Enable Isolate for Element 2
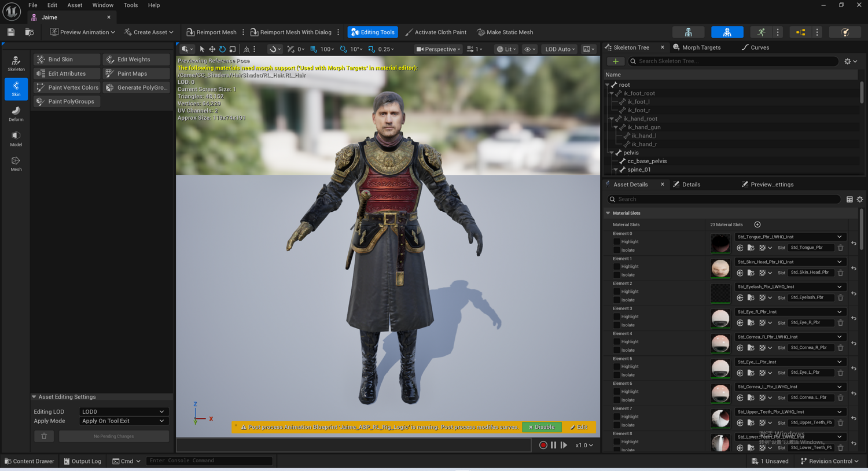868x471 pixels. point(617,300)
